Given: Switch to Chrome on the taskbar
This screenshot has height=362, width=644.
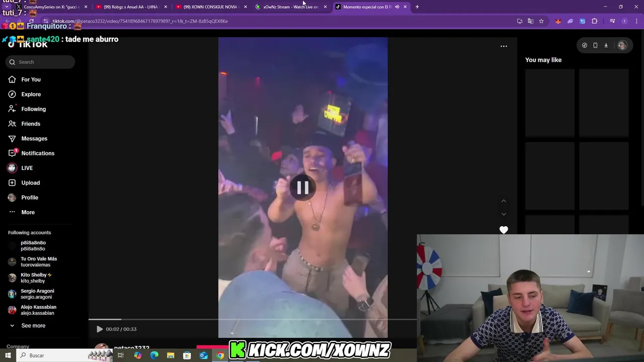Looking at the screenshot, I should click(x=220, y=355).
